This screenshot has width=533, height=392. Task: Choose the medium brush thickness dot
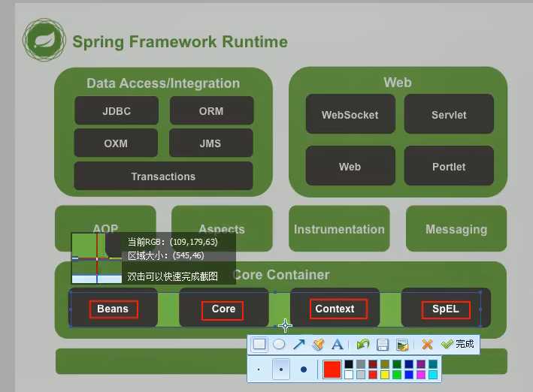coord(280,369)
